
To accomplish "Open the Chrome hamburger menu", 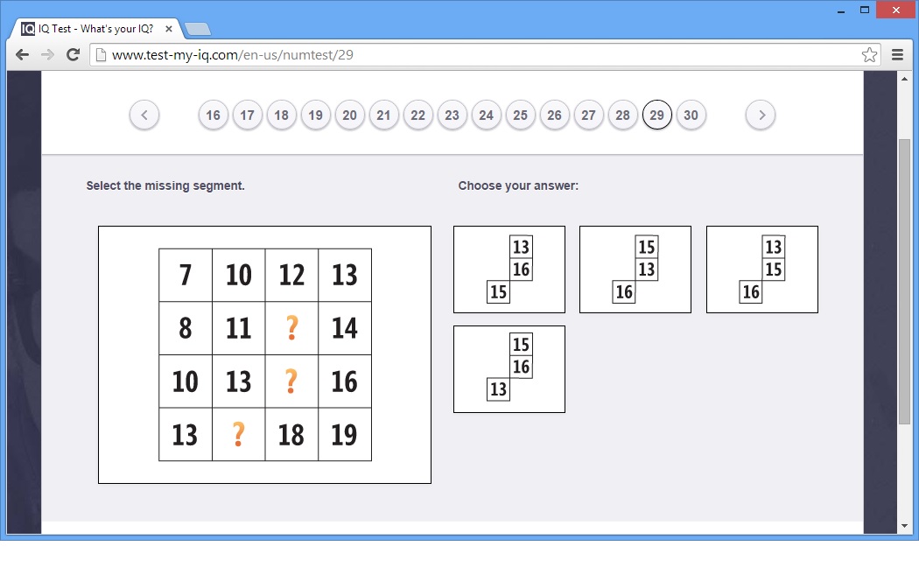I will tap(897, 55).
